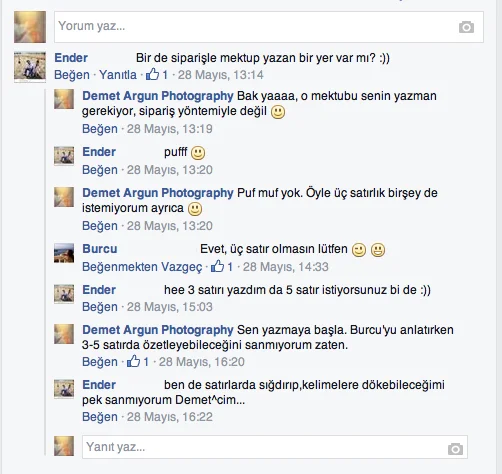The image size is (502, 474).
Task: Open the 13:20 timestamp under pufff
Action: tap(170, 170)
